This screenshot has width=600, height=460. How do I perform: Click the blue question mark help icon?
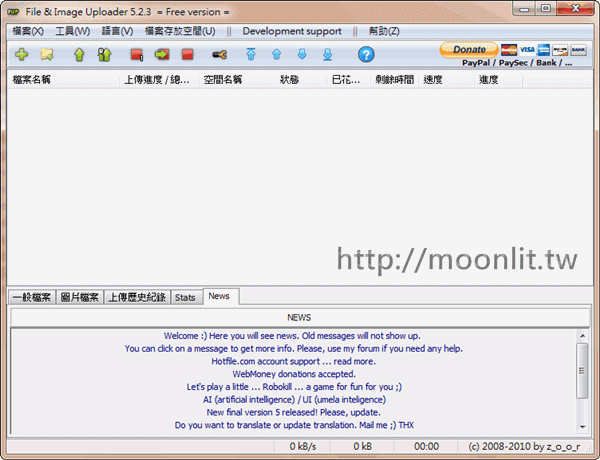coord(366,54)
